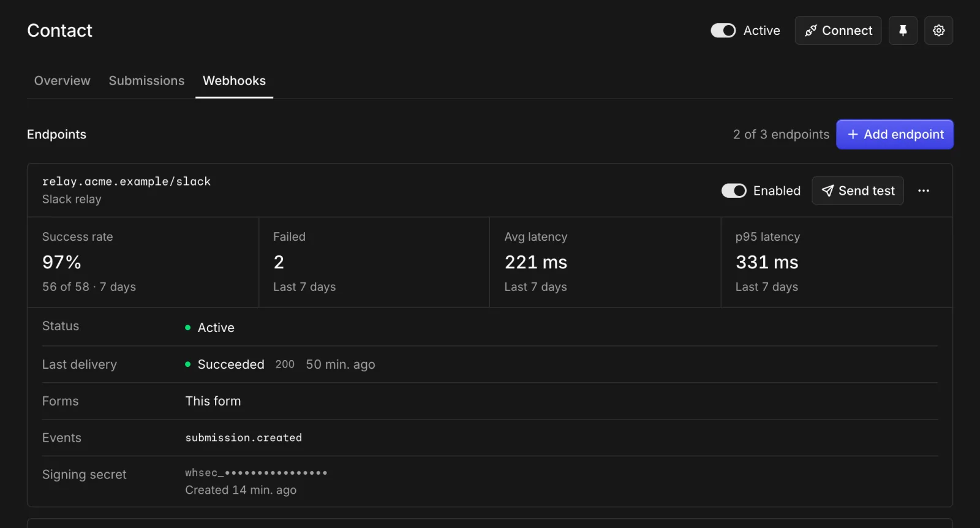
Task: Disable the Slack relay Enabled switch
Action: click(734, 191)
